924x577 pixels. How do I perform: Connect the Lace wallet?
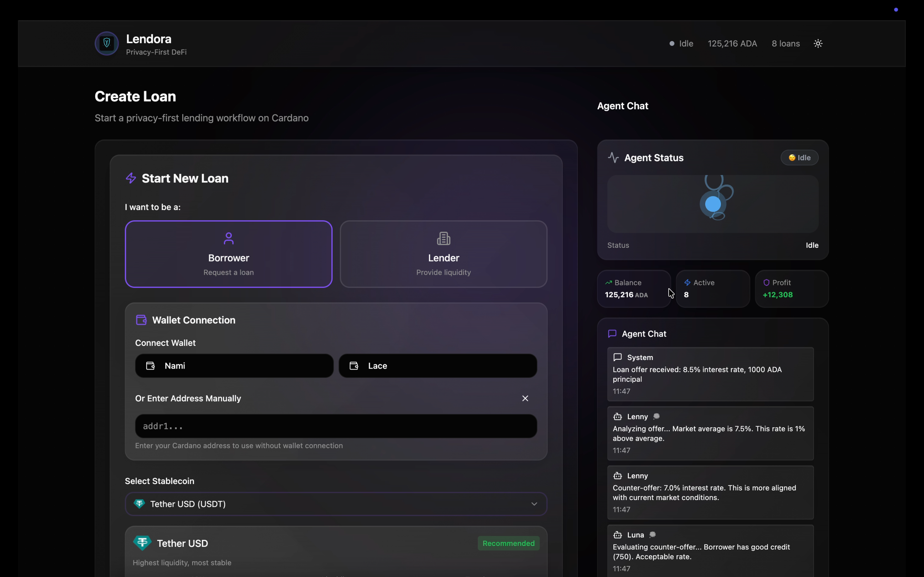(x=438, y=365)
